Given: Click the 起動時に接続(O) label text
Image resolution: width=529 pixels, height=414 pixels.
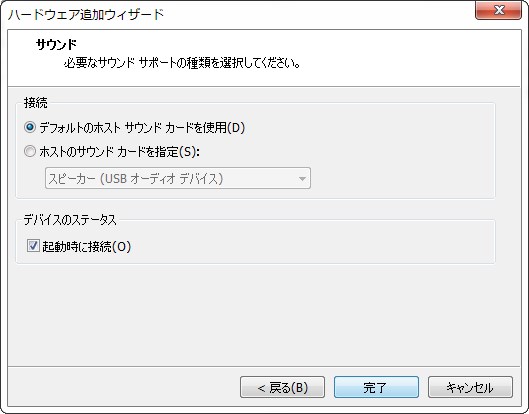Looking at the screenshot, I should (86, 247).
